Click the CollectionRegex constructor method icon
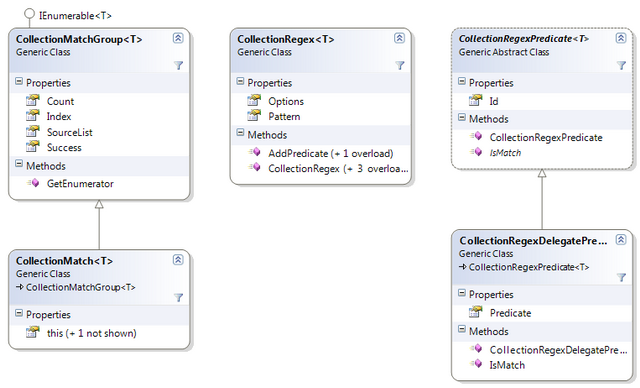640x388 pixels. click(x=255, y=167)
